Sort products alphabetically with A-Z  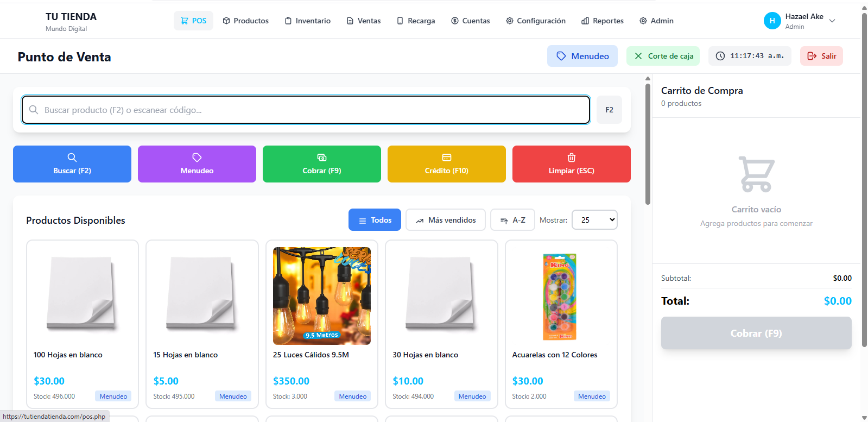tap(512, 220)
